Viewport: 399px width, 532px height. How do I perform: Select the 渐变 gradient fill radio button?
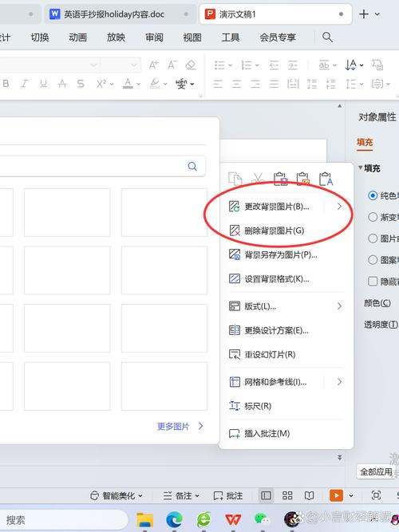pyautogui.click(x=373, y=217)
